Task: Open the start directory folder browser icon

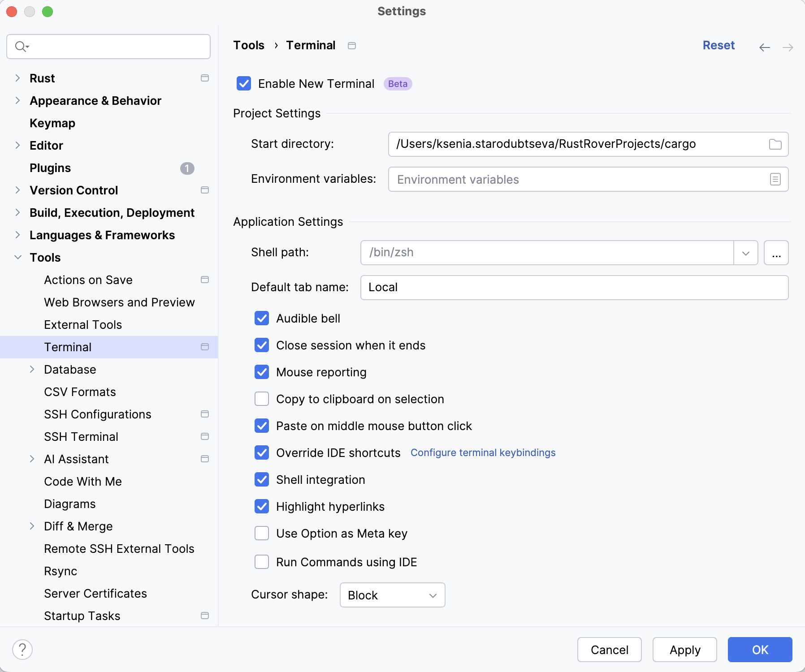Action: point(775,144)
